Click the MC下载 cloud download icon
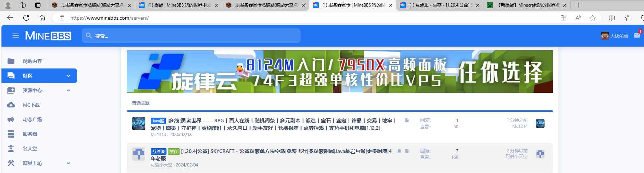This screenshot has width=644, height=173. point(11,105)
